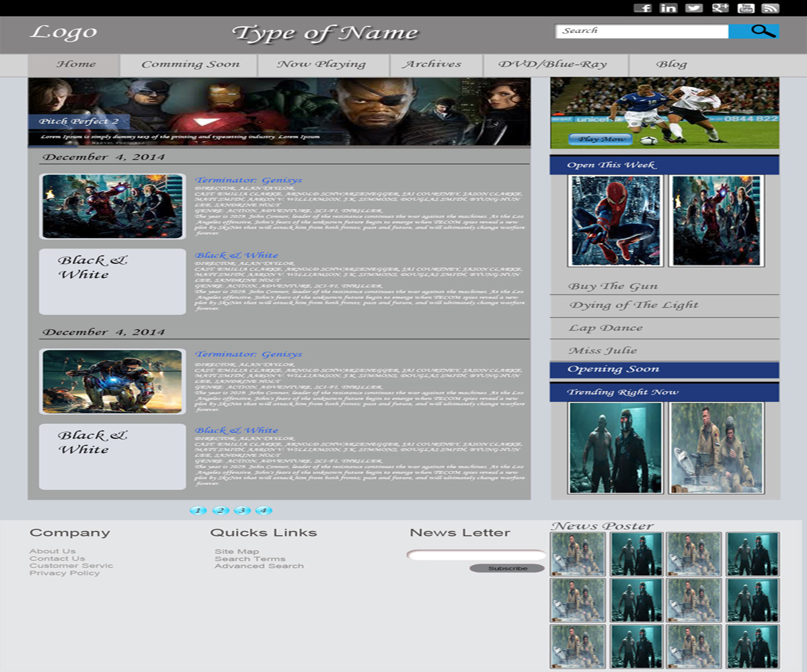The image size is (807, 672).
Task: Open the tank soldiers poster under Trending
Action: 716,448
